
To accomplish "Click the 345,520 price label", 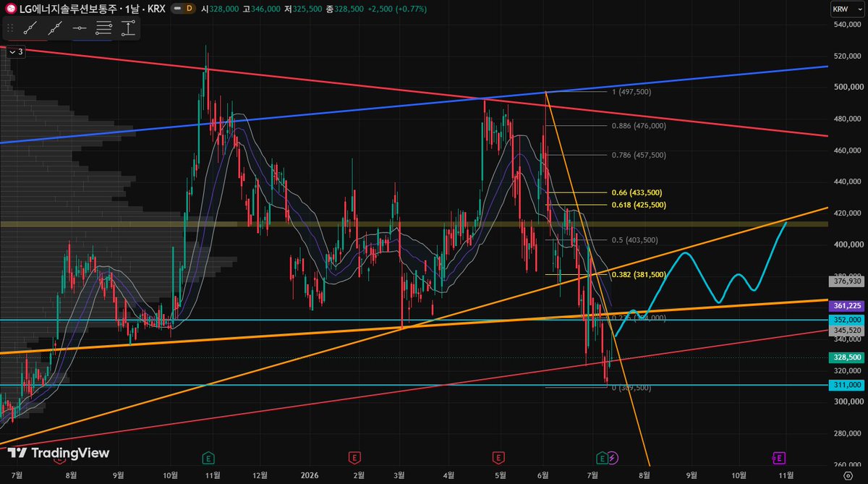I will pos(847,329).
